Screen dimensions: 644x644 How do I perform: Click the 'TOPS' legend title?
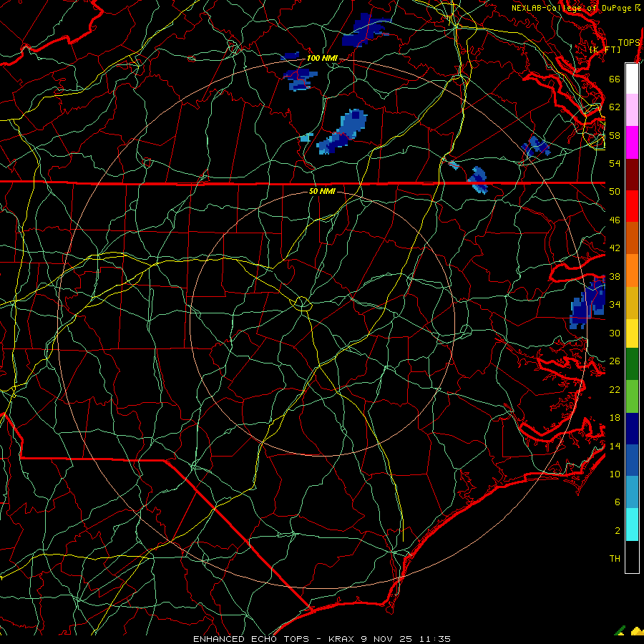click(629, 43)
